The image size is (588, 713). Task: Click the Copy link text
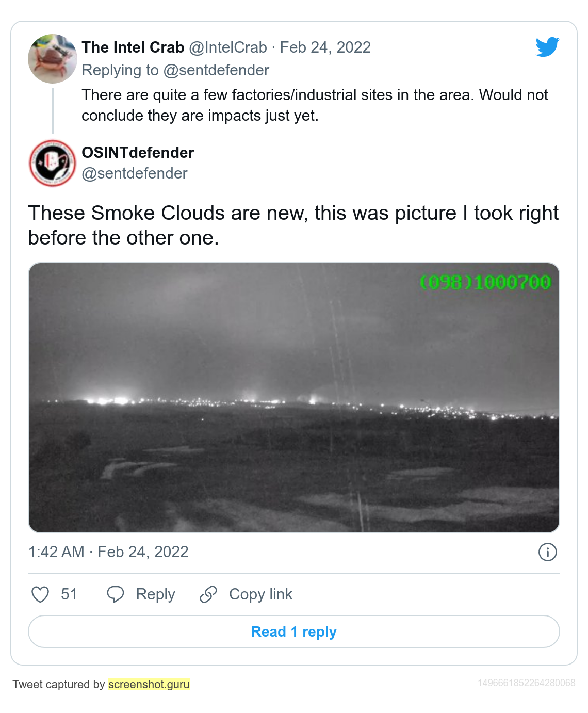(260, 594)
